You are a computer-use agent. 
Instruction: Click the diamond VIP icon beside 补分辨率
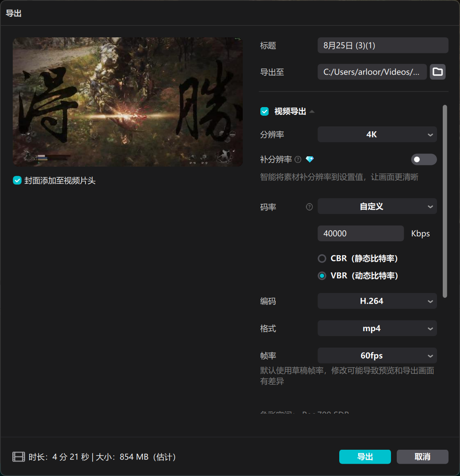pyautogui.click(x=310, y=159)
